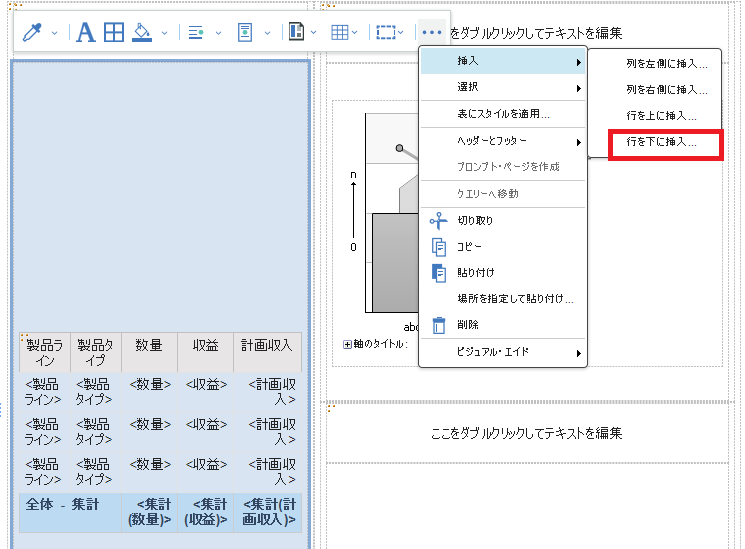Open the ビジュアル・エイド submenu
This screenshot has width=745, height=549.
(503, 352)
